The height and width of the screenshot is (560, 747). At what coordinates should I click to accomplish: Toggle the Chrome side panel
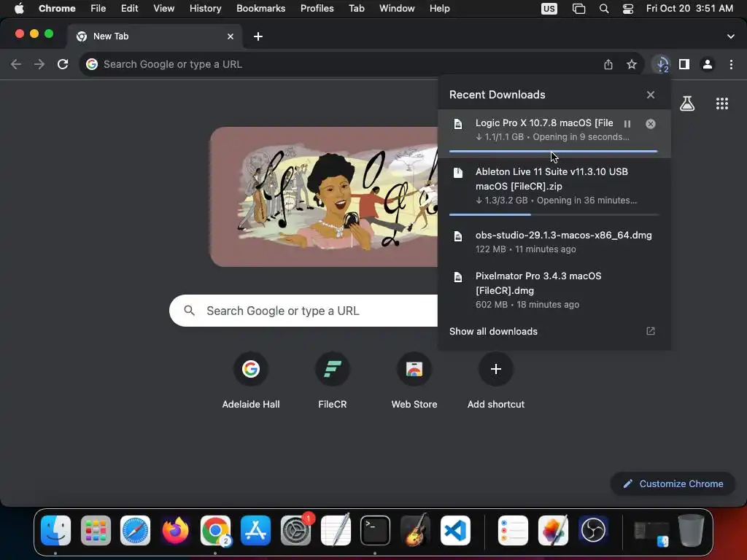tap(684, 64)
